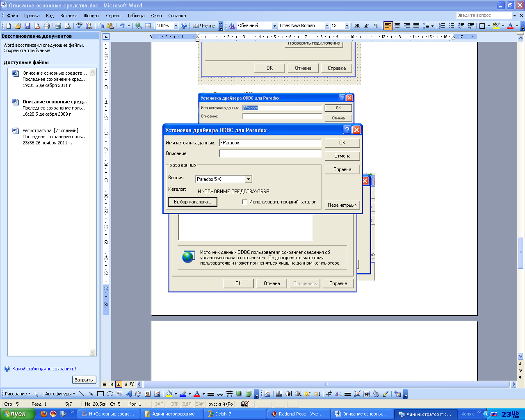Image resolution: width=525 pixels, height=420 pixels.
Task: Open the Справка menu
Action: click(177, 16)
